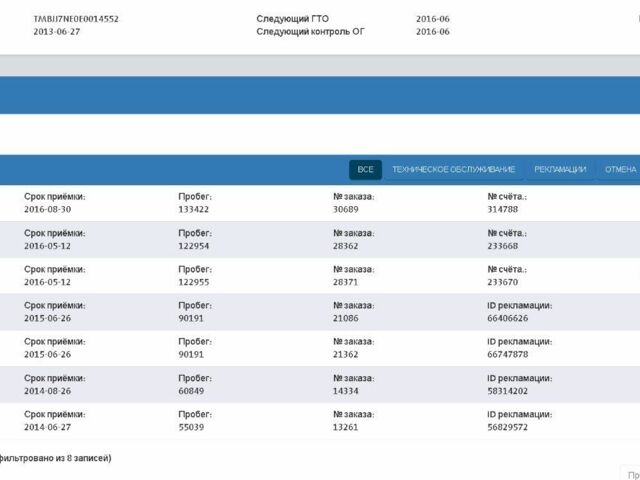
Task: Click mileage value 133422
Action: pyautogui.click(x=194, y=209)
